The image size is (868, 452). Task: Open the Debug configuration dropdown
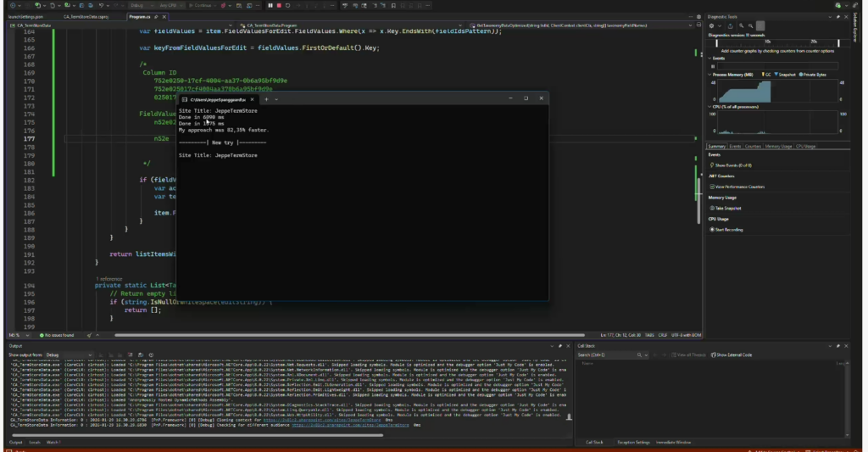(x=140, y=5)
